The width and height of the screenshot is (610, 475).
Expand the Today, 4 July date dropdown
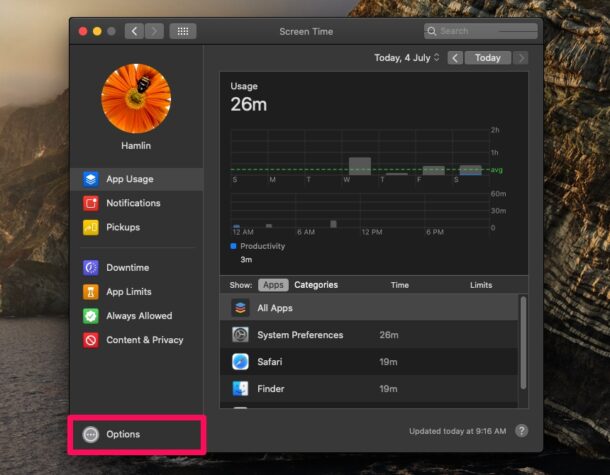pos(406,58)
